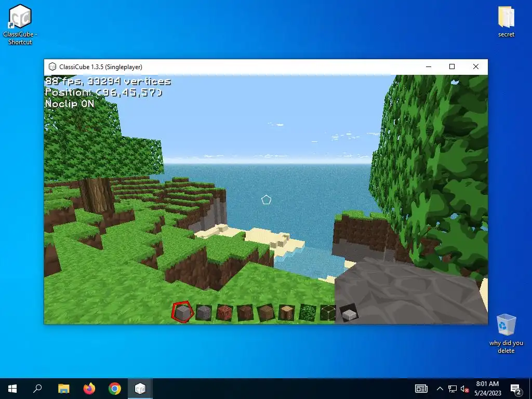The image size is (532, 399).
Task: Select the wooden planks block slot
Action: coord(265,312)
